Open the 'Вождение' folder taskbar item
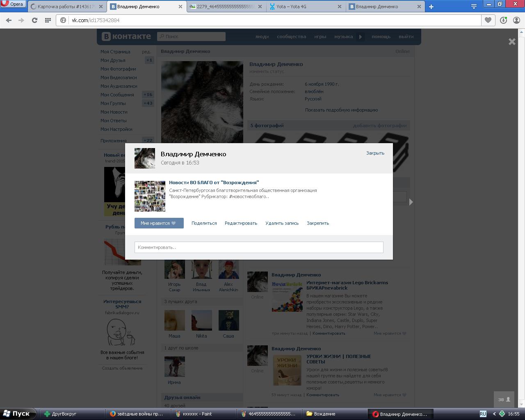525x420 pixels. (334, 414)
